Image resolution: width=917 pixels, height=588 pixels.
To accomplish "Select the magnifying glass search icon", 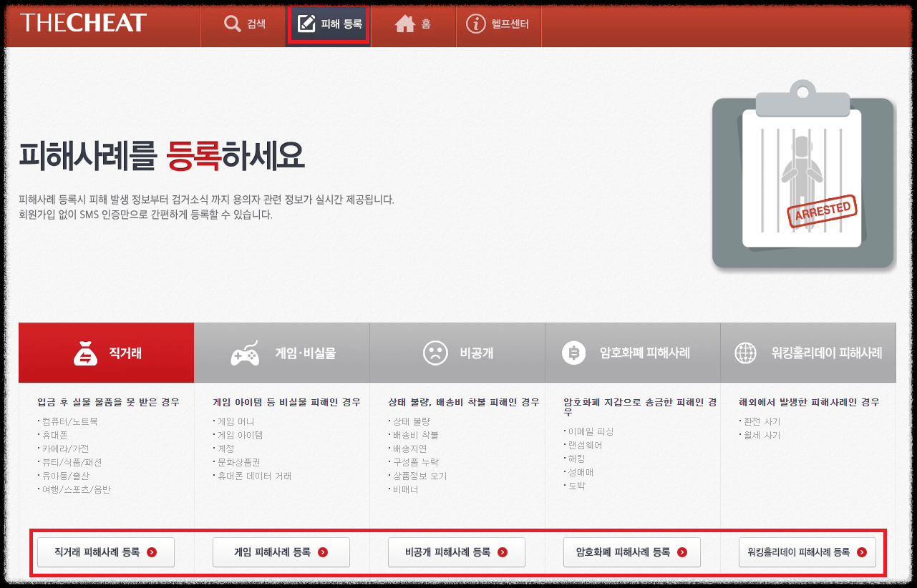I will (232, 24).
